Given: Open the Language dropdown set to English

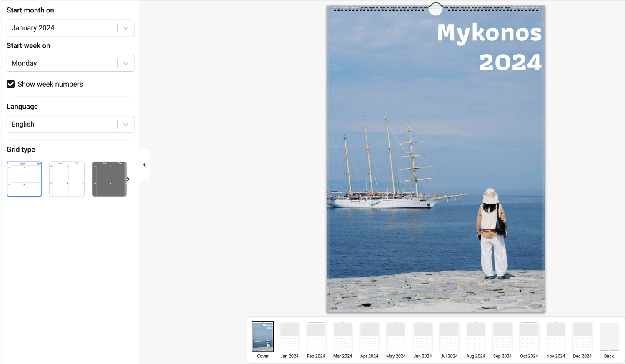Looking at the screenshot, I should tap(70, 124).
